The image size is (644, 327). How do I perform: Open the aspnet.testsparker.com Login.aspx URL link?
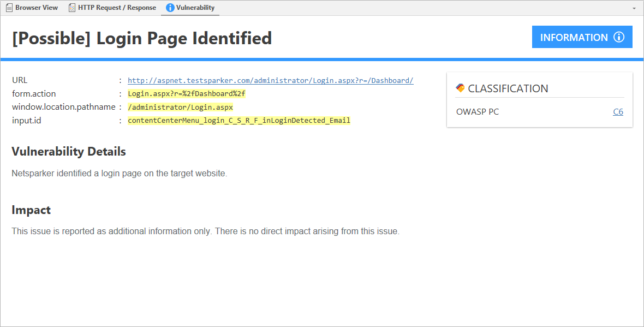click(x=270, y=80)
